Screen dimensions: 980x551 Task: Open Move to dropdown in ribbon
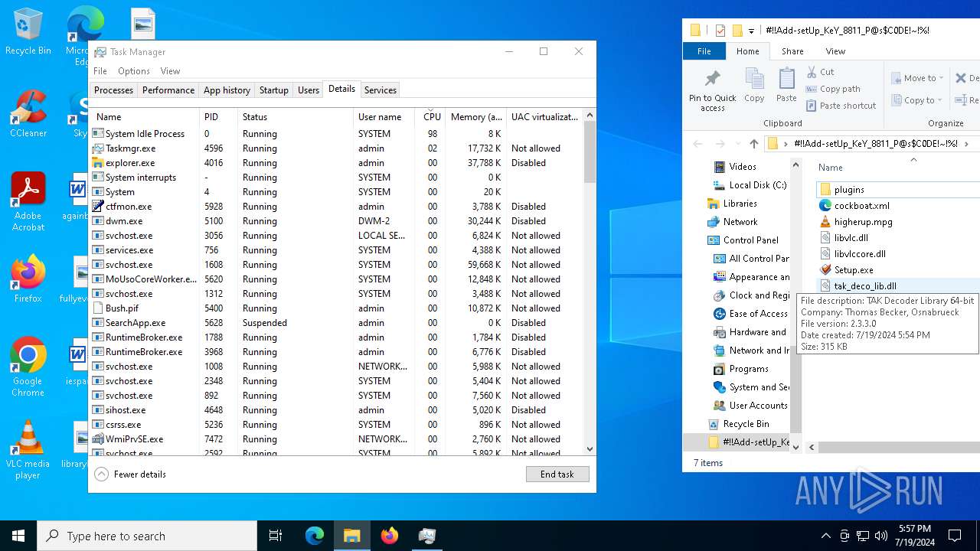[917, 78]
